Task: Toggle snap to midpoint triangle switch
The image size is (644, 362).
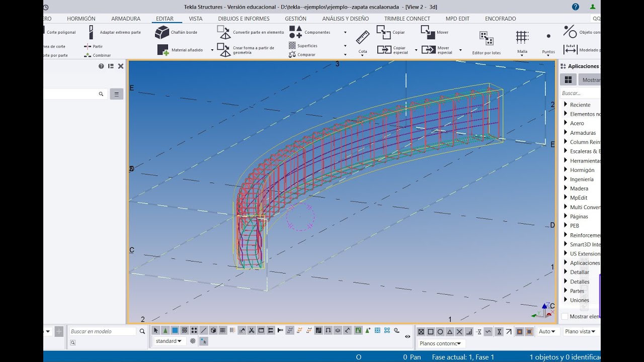Action: pyautogui.click(x=450, y=332)
